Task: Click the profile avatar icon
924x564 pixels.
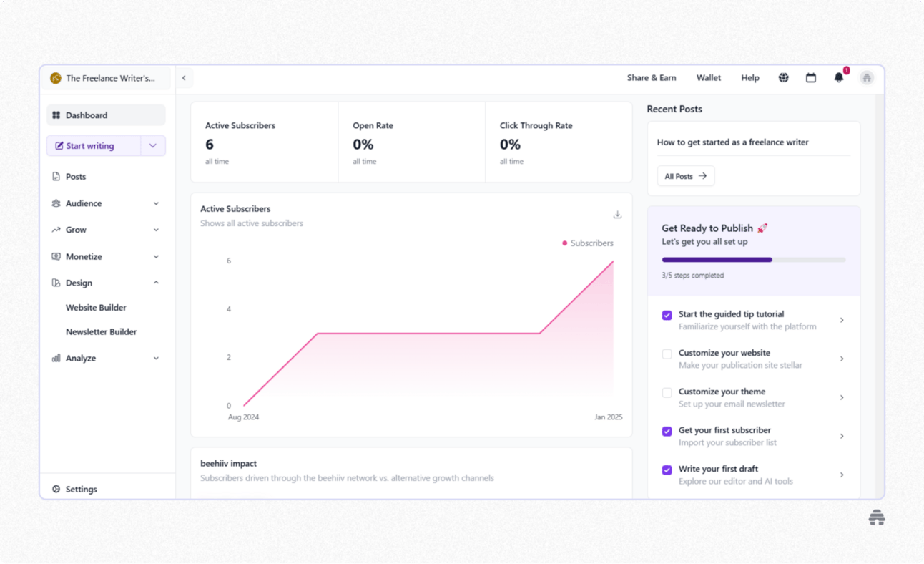Action: [867, 77]
